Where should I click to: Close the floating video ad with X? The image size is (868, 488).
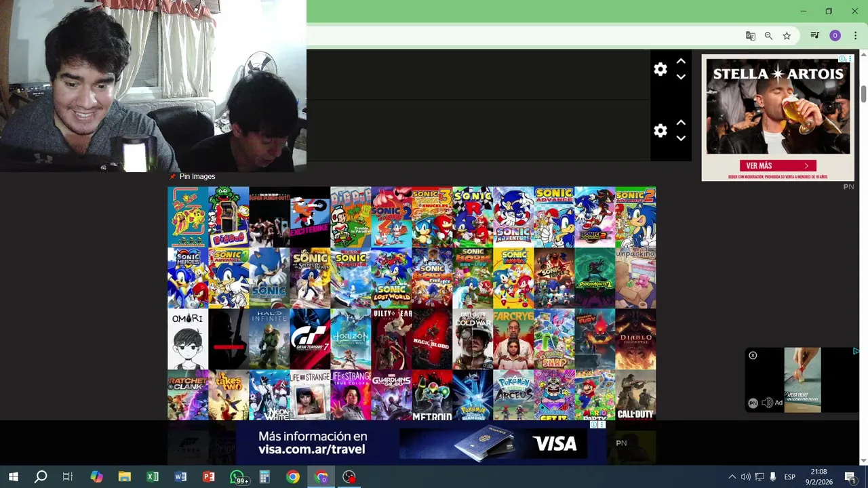[753, 355]
